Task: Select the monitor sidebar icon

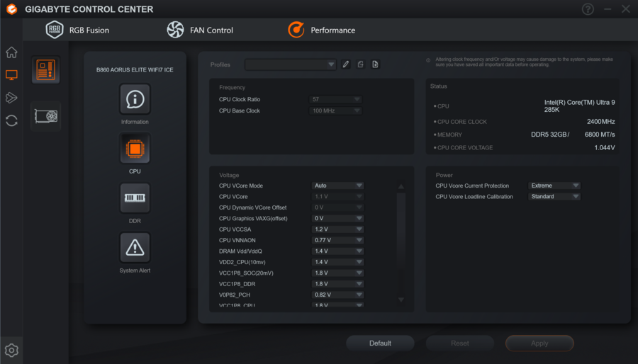Action: [x=11, y=75]
